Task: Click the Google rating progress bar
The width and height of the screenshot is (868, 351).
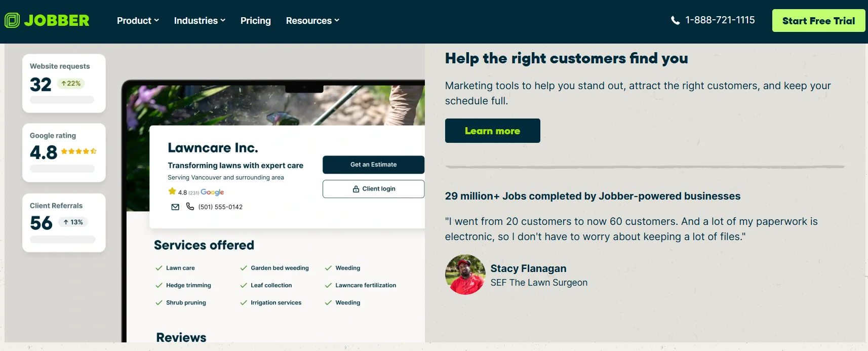Action: (x=62, y=169)
